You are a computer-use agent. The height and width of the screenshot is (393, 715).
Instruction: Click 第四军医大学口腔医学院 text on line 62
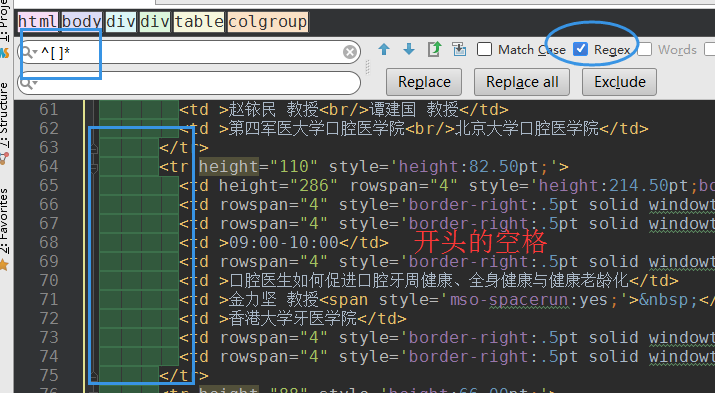pyautogui.click(x=316, y=129)
